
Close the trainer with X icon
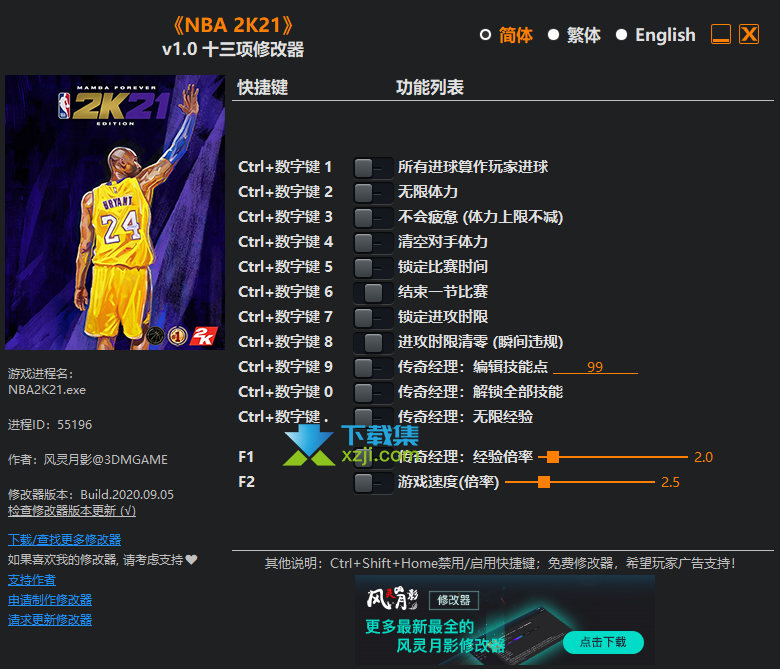tap(749, 34)
